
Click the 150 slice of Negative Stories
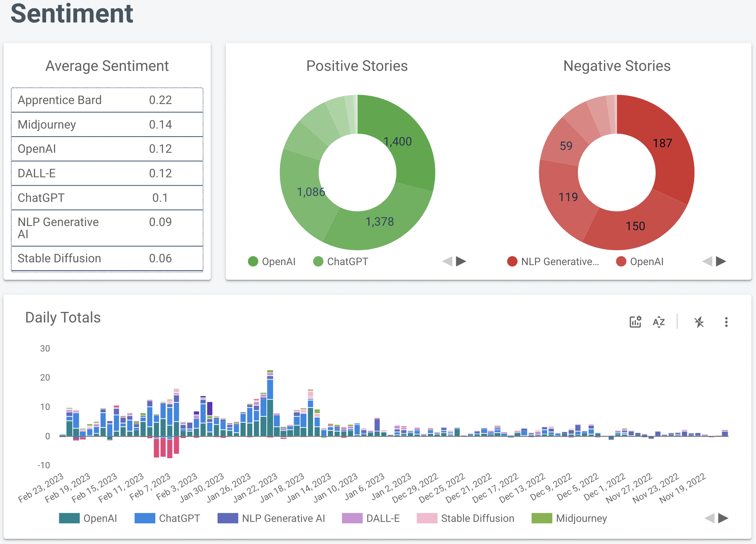tap(635, 226)
